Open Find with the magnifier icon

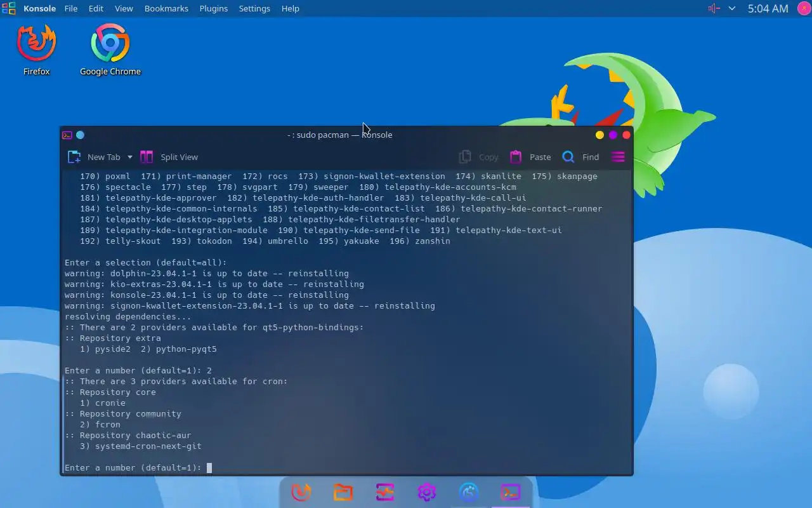pos(568,157)
